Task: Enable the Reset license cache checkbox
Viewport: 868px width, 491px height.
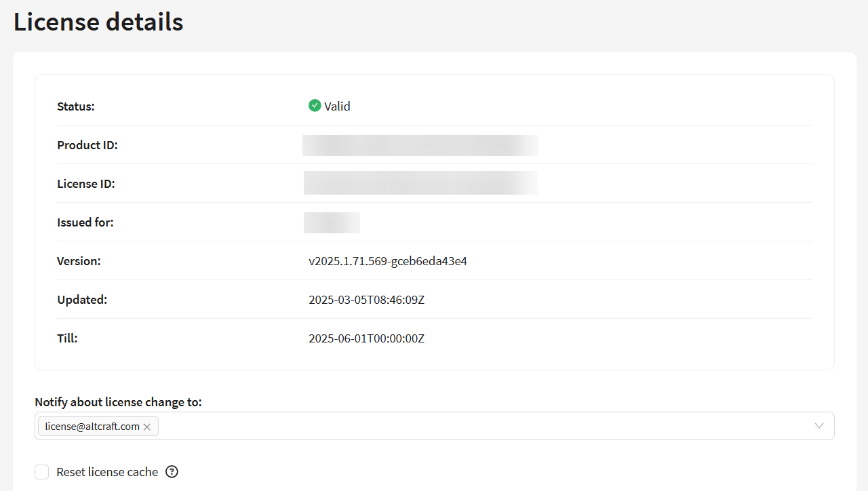Action: (42, 472)
